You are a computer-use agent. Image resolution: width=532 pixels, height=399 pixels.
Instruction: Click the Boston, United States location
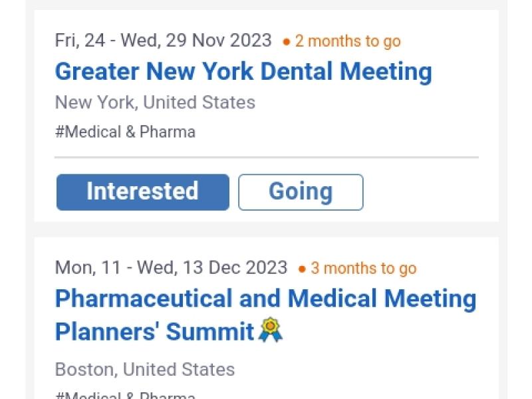tap(145, 369)
